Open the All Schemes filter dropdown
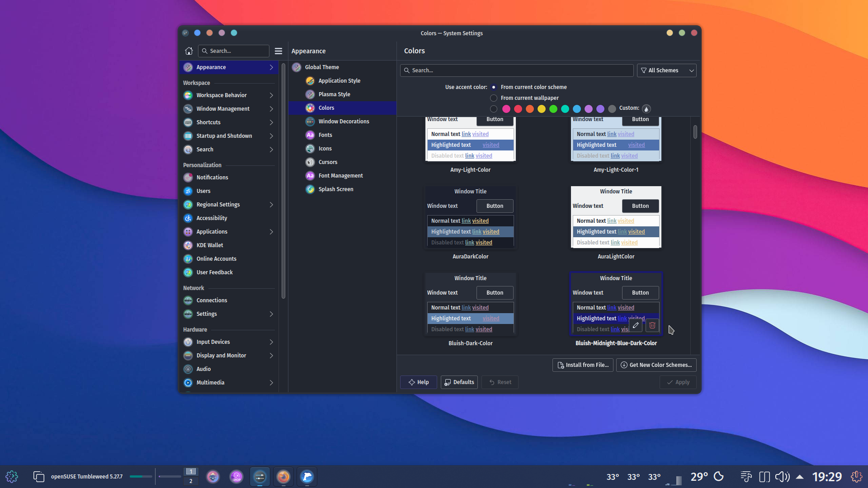The width and height of the screenshot is (868, 488). point(667,70)
